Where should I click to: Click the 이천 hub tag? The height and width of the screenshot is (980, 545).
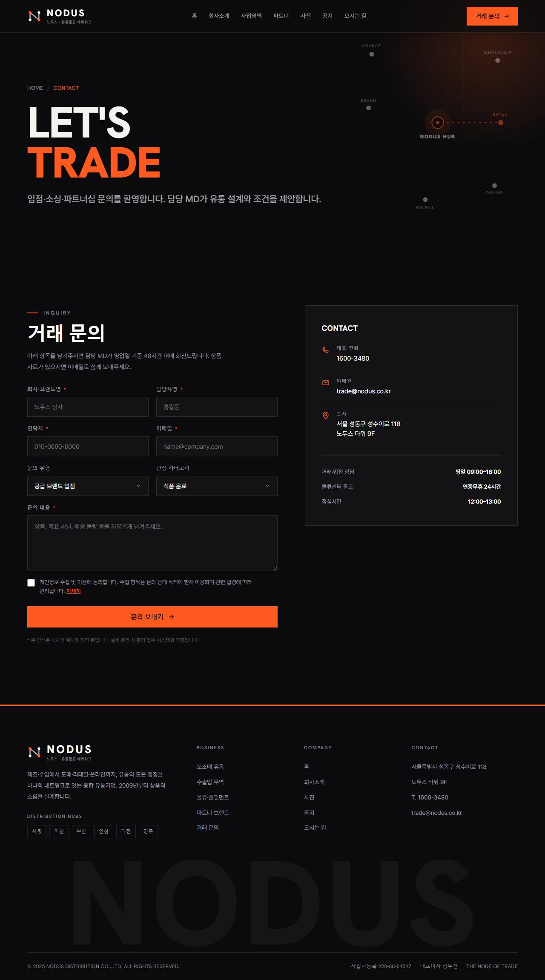59,831
